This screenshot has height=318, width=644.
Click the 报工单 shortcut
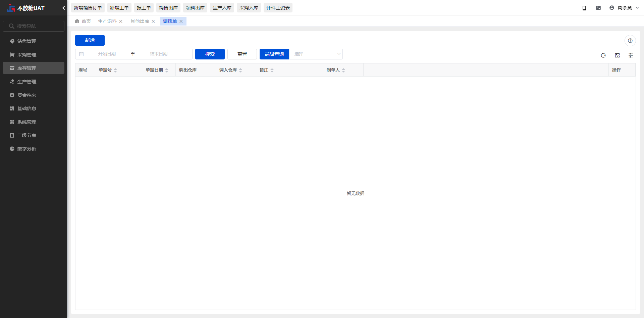(x=144, y=8)
